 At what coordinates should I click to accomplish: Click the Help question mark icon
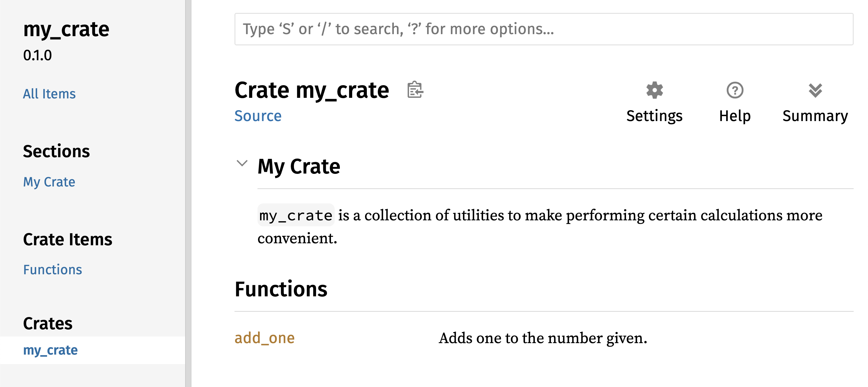coord(735,90)
